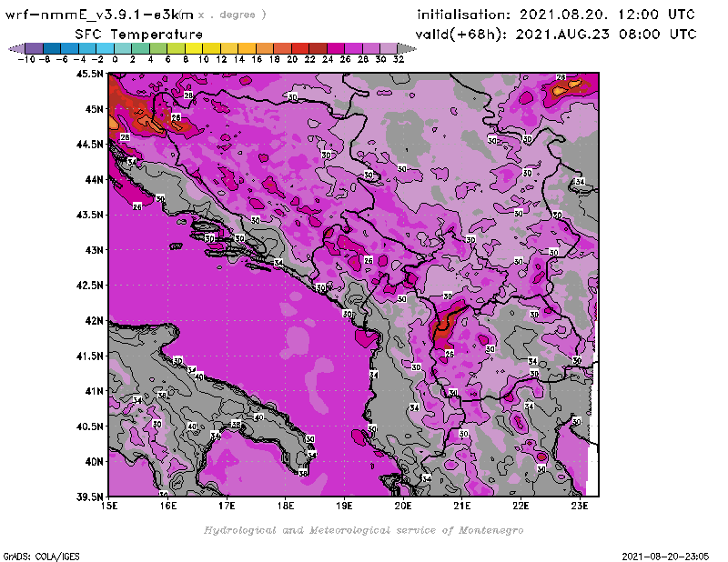
Task: Click the legend tick value 32
Action: pyautogui.click(x=399, y=59)
